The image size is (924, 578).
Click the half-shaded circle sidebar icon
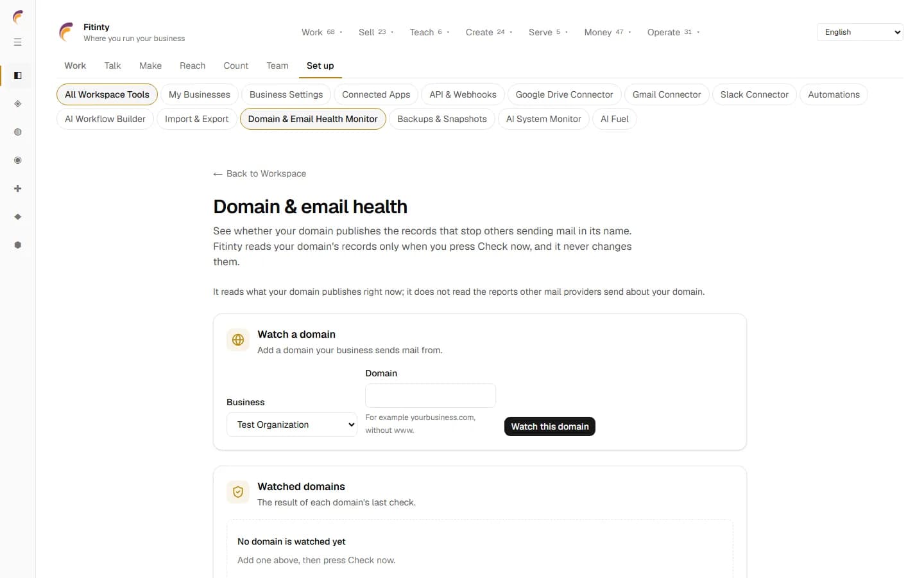[x=18, y=132]
